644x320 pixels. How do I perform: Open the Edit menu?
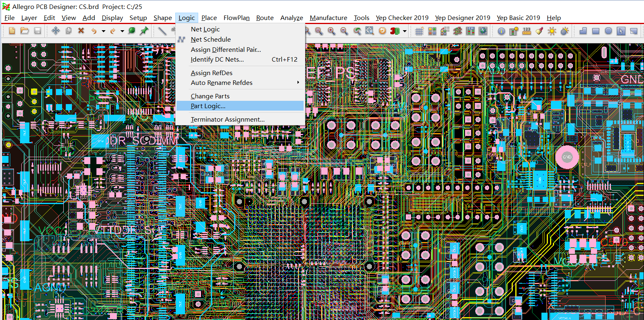49,18
